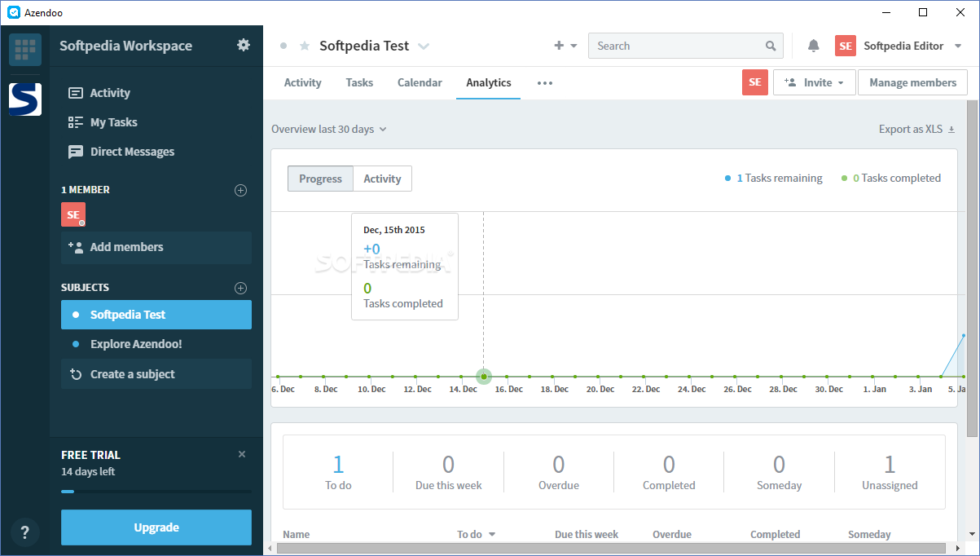Click the Upgrade button
980x556 pixels.
(x=156, y=527)
